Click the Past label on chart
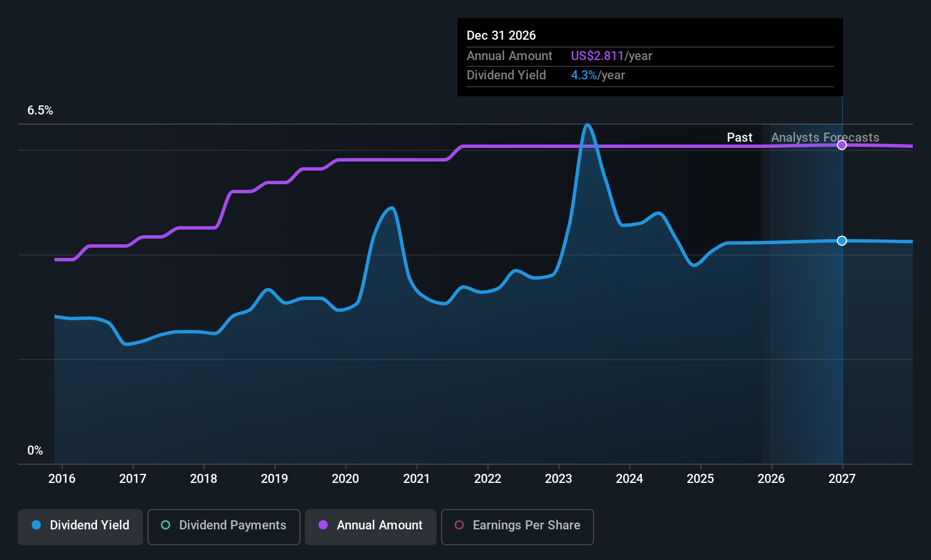 point(739,138)
